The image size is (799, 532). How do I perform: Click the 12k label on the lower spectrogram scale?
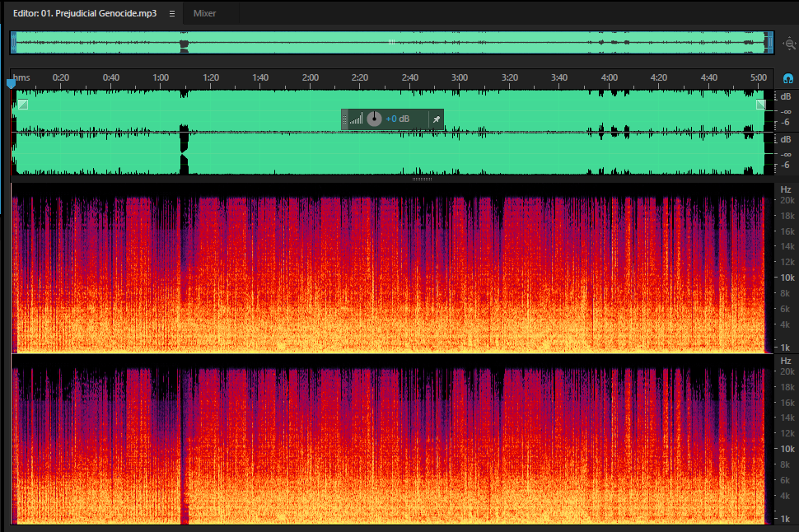[787, 433]
